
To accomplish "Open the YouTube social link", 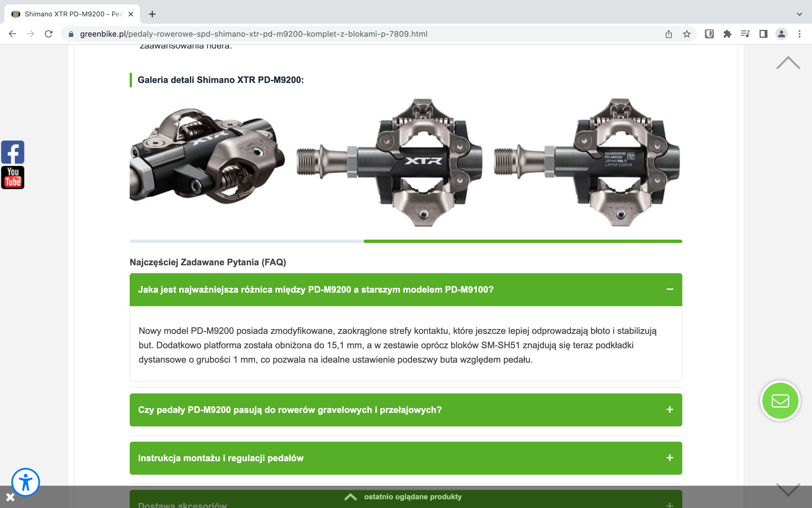I will coord(13,178).
